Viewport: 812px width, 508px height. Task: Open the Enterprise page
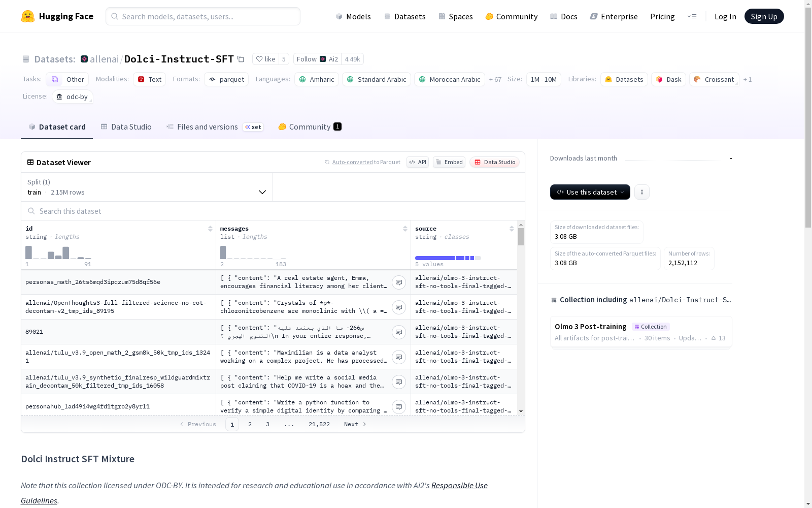tap(614, 16)
